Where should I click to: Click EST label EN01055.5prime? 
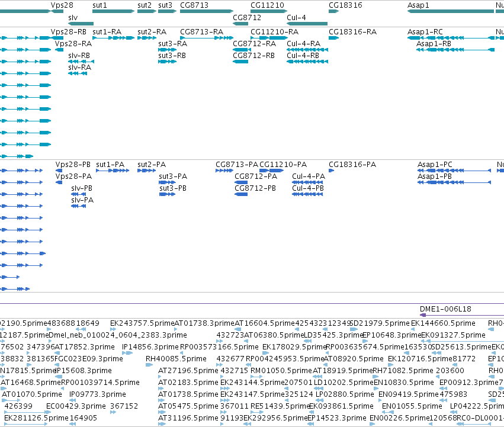pyautogui.click(x=412, y=406)
